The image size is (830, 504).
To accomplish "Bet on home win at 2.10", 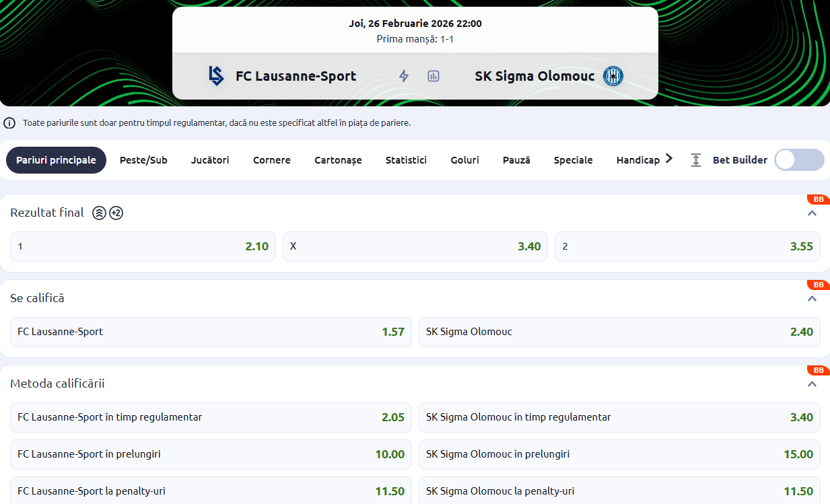I will coord(143,247).
